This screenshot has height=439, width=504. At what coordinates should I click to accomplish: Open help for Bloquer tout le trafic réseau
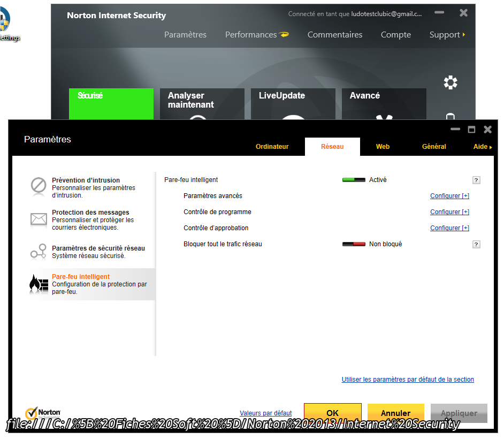click(x=476, y=245)
